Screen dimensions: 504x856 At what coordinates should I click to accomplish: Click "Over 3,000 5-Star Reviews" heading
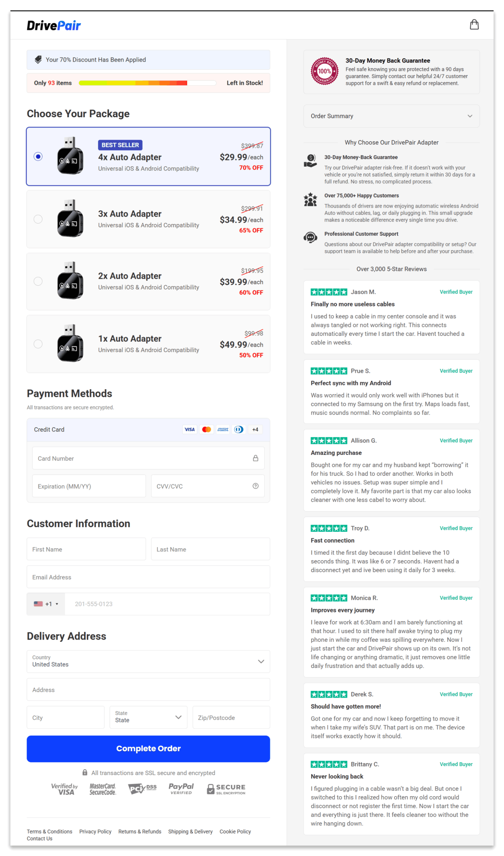tap(391, 269)
